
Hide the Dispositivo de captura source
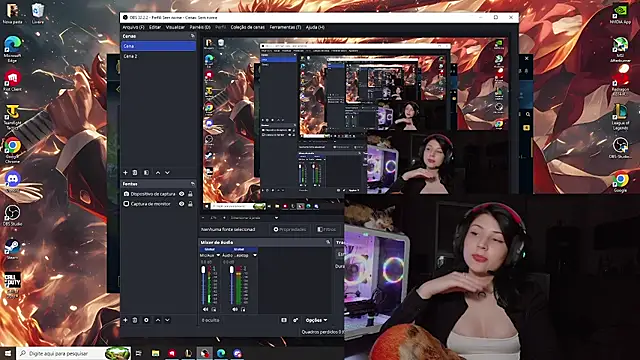(182, 194)
